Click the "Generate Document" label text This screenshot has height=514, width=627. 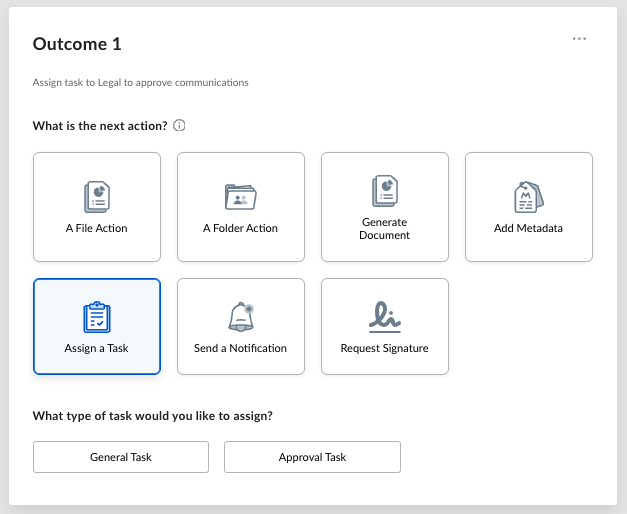[384, 228]
